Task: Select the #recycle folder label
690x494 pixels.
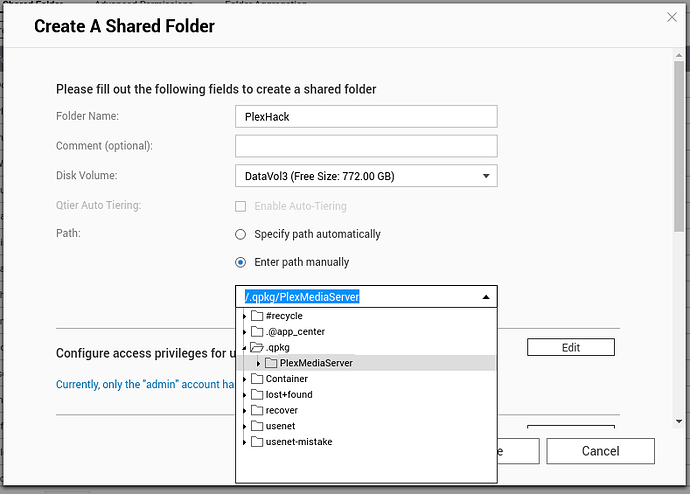Action: click(x=284, y=316)
